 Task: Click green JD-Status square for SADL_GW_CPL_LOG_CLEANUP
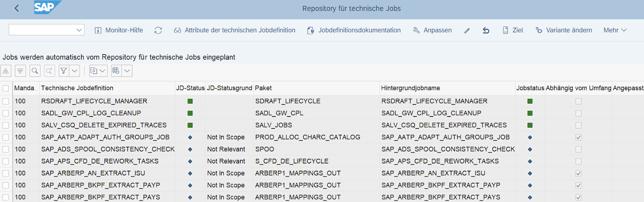click(x=190, y=113)
